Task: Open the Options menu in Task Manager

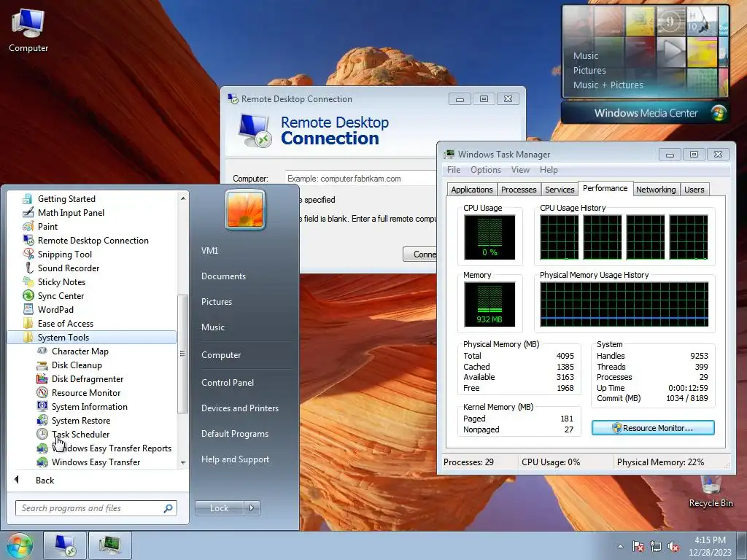Action: [485, 169]
